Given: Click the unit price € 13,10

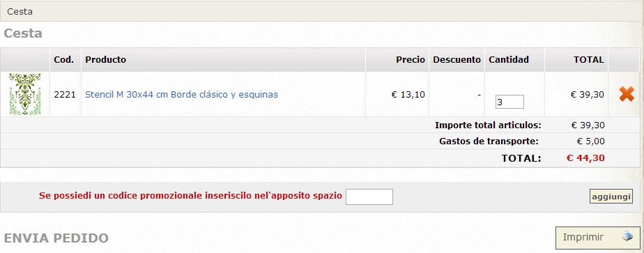Looking at the screenshot, I should coord(408,95).
